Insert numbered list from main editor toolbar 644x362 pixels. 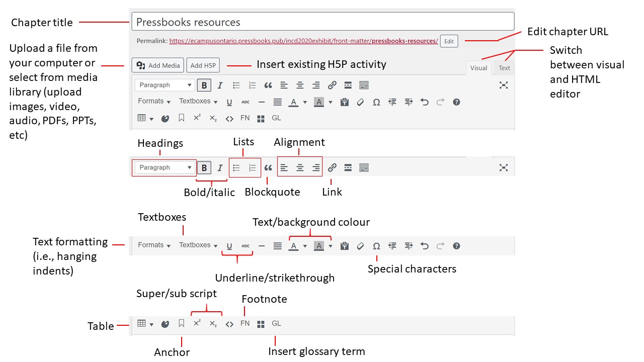pyautogui.click(x=252, y=85)
